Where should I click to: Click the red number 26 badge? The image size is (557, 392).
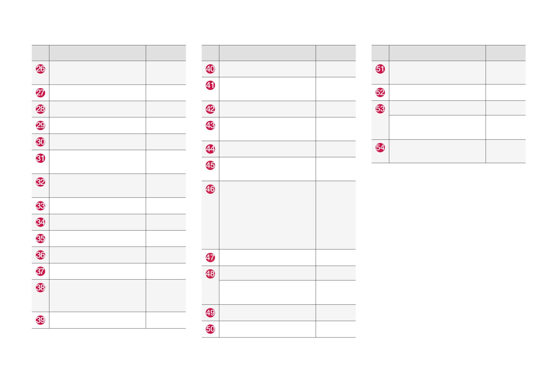[x=40, y=69]
